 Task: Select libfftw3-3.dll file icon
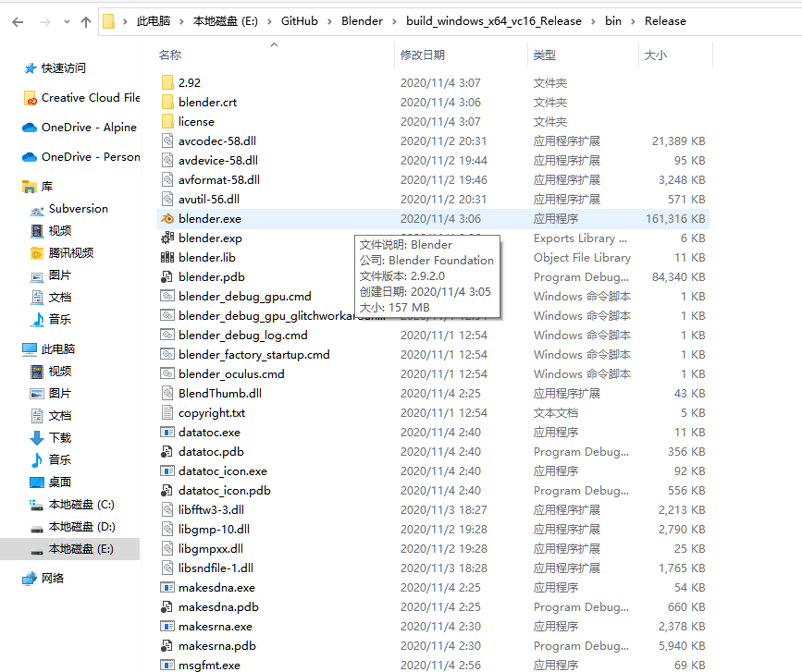[167, 510]
